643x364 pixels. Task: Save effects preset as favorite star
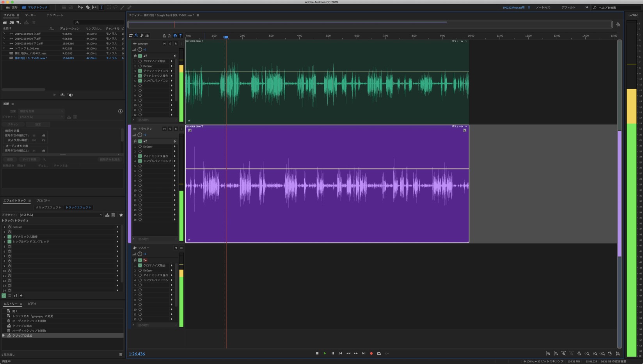(x=121, y=215)
